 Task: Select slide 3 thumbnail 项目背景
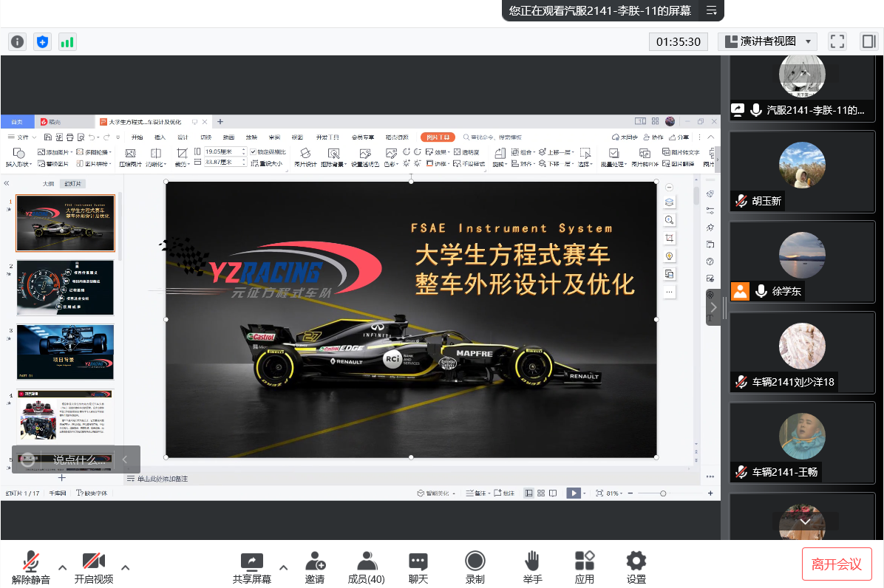(65, 352)
